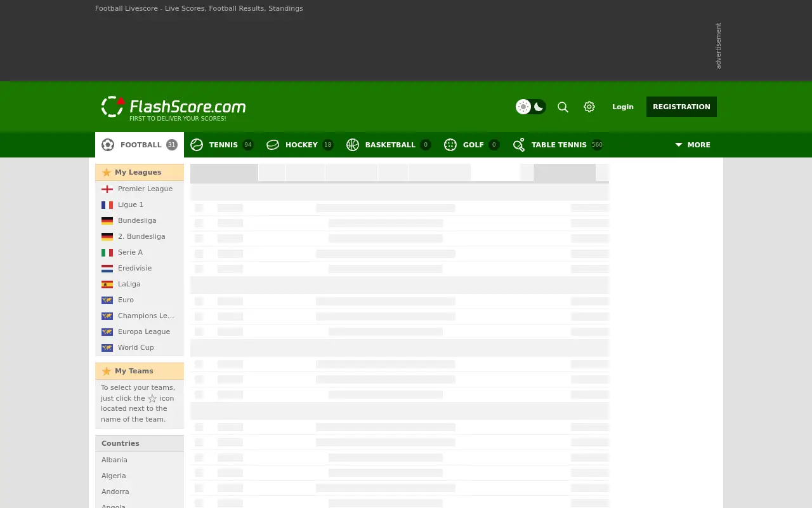Click the Germany flag beside Bundesliga
The width and height of the screenshot is (812, 508).
point(107,220)
